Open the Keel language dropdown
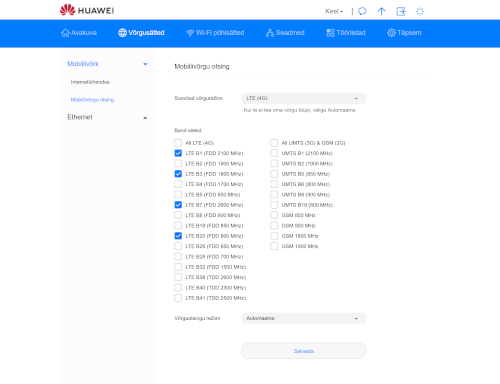The height and width of the screenshot is (384, 500). [334, 11]
